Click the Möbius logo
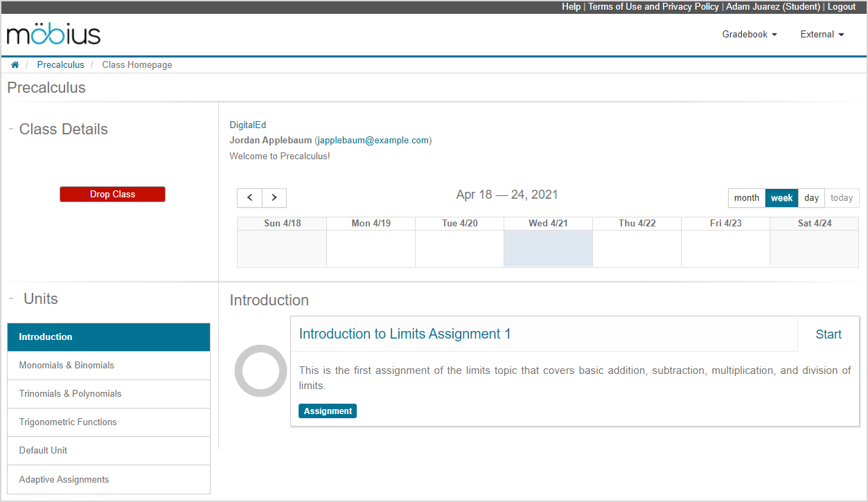This screenshot has width=868, height=502. (x=52, y=33)
